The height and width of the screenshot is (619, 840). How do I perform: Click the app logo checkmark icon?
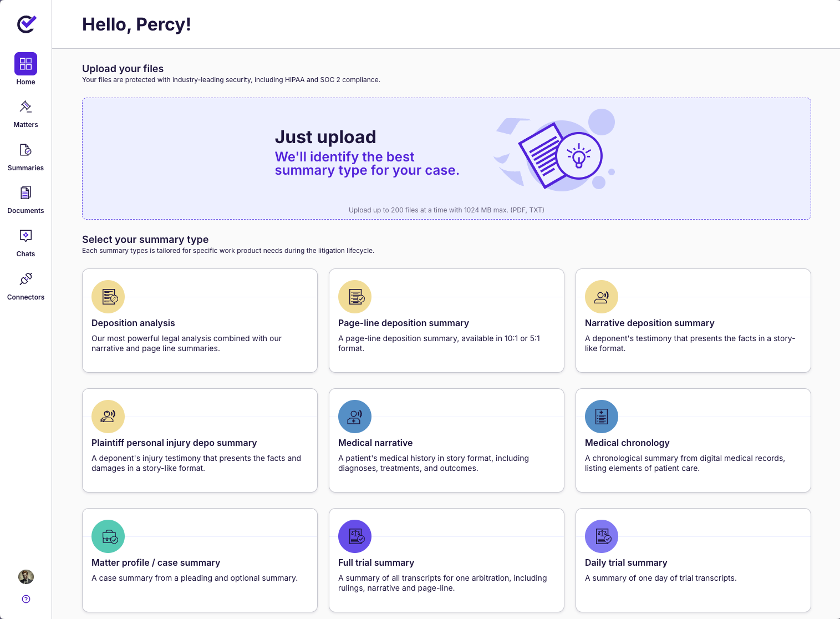tap(26, 24)
